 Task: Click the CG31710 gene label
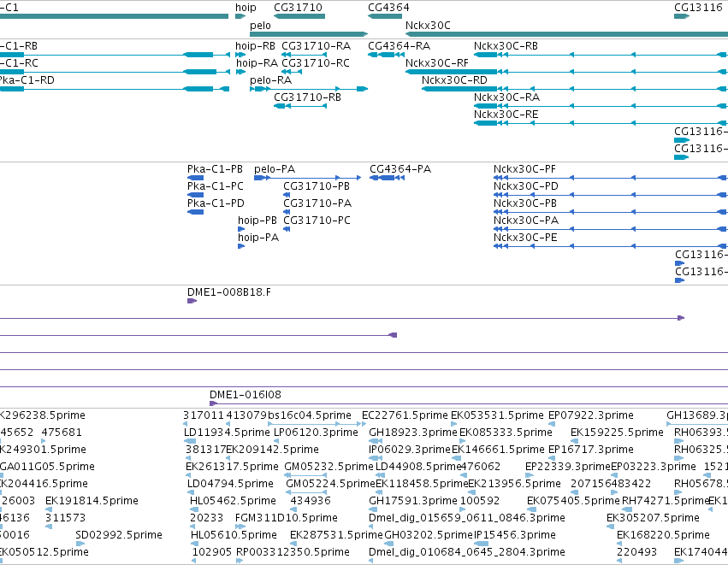coord(298,8)
